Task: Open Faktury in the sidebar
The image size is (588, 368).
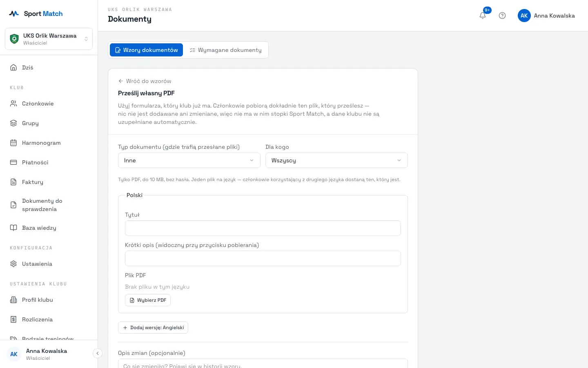Action: pos(49,182)
